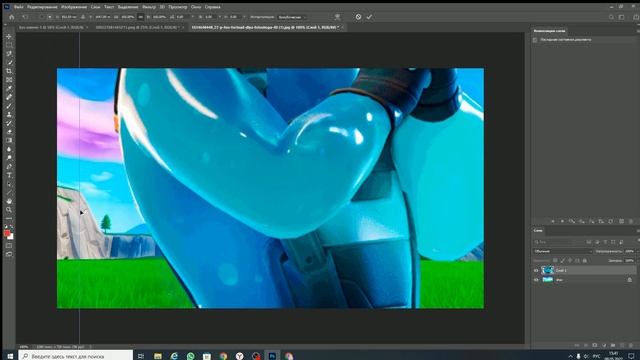The width and height of the screenshot is (640, 360).
Task: Open the Windows Start menu
Action: [10, 356]
